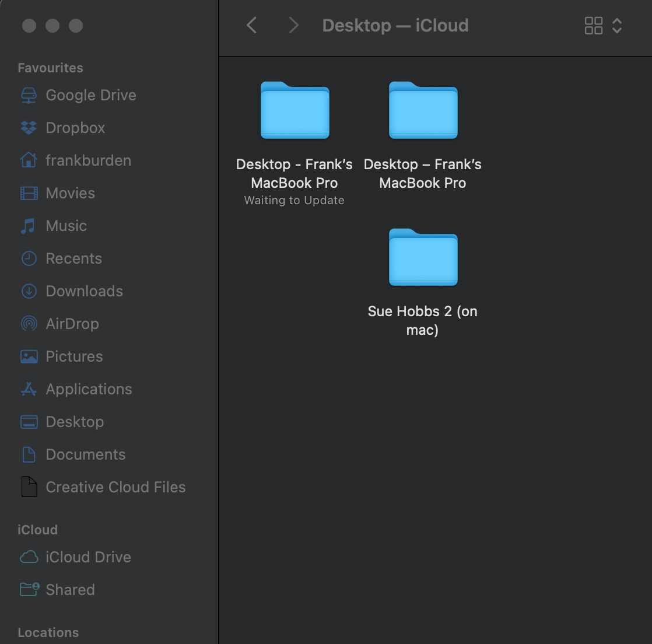Show Recents from the sidebar
Viewport: 652px width, 644px height.
point(73,258)
